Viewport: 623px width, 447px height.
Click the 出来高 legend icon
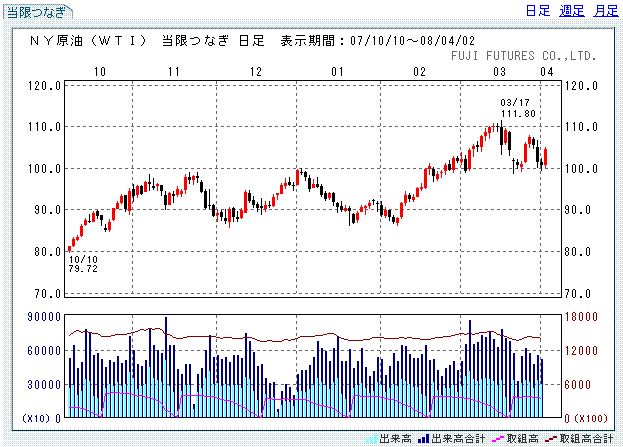(x=375, y=438)
